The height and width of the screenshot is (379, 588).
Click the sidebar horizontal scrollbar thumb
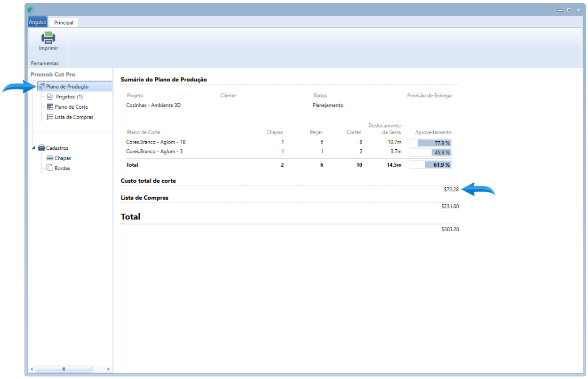click(x=64, y=369)
